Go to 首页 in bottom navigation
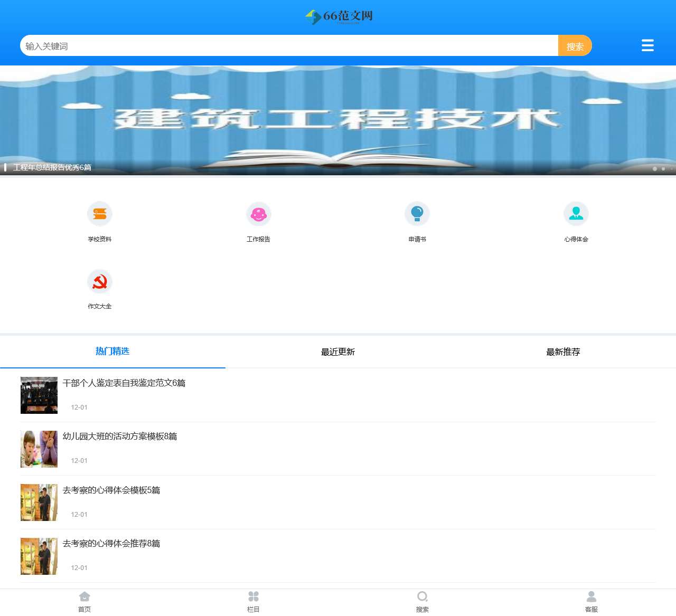This screenshot has height=616, width=676. pyautogui.click(x=84, y=602)
